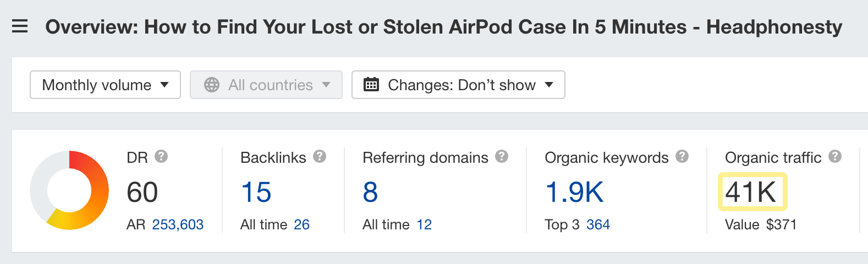Open the Monthly volume dropdown

(105, 85)
